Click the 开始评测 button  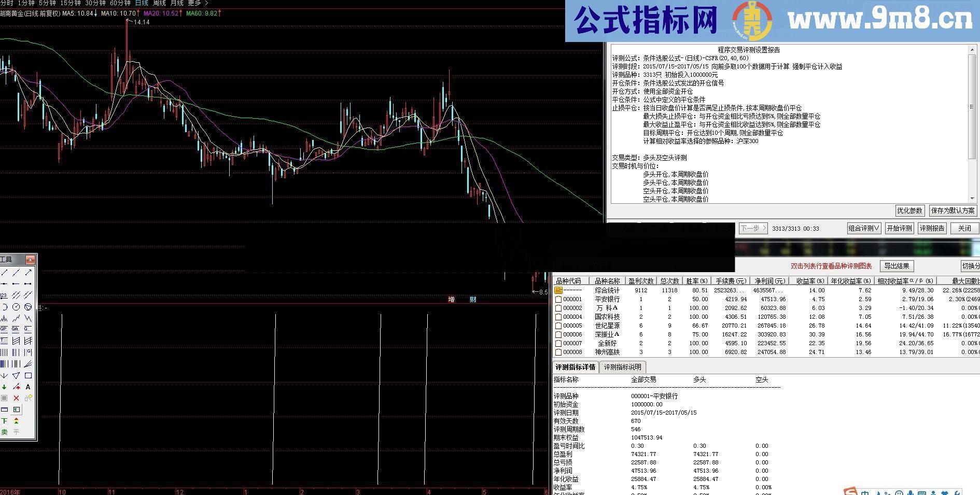(899, 228)
